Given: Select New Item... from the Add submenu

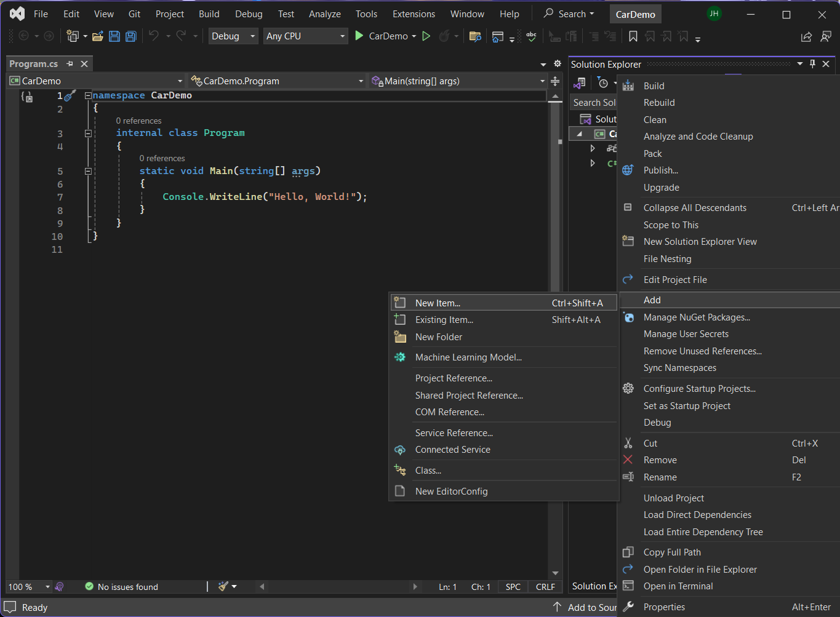Looking at the screenshot, I should click(x=438, y=303).
